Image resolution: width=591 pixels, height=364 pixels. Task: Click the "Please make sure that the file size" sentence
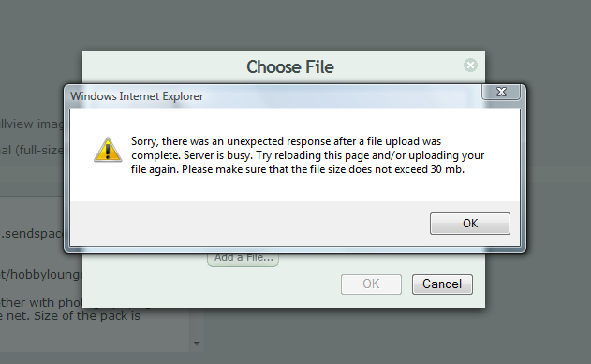(x=323, y=169)
